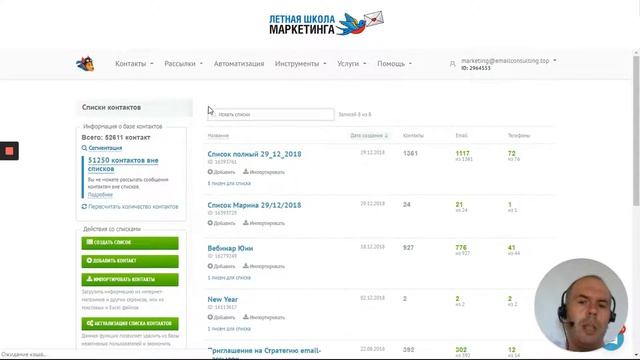This screenshot has width=640, height=360.
Task: Open письмо для списка link under Вебинар Юни
Action: click(229, 278)
